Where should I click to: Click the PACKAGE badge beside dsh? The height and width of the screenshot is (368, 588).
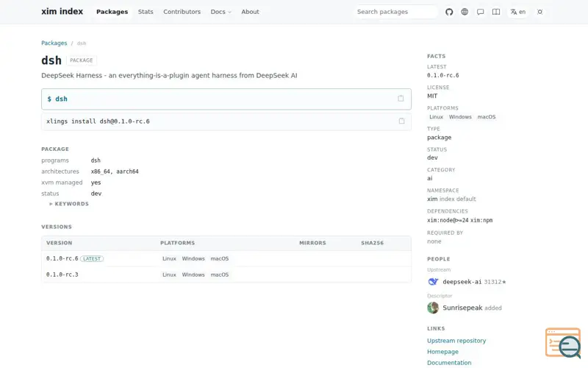pos(82,60)
